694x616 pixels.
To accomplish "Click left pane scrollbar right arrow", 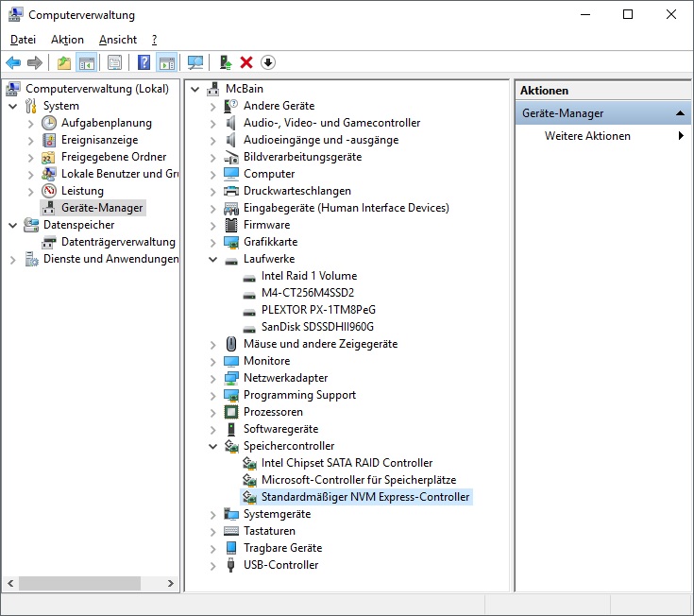I will coord(170,583).
